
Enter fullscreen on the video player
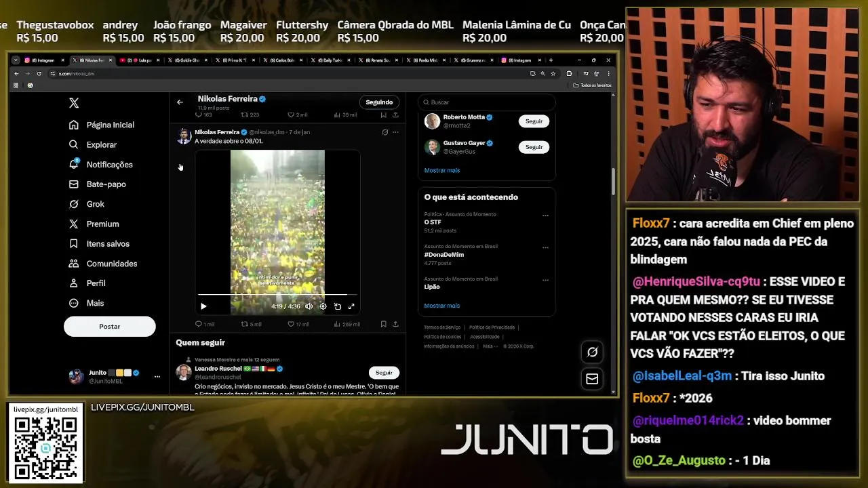tap(351, 306)
